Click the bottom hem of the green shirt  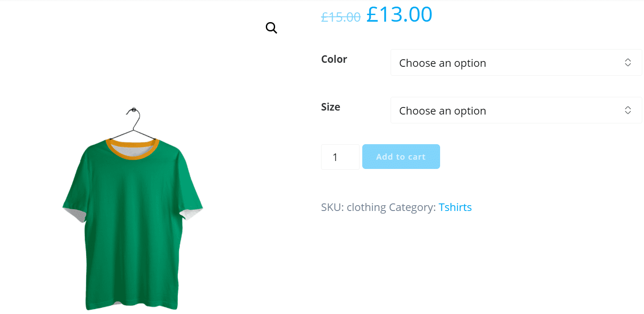[132, 304]
